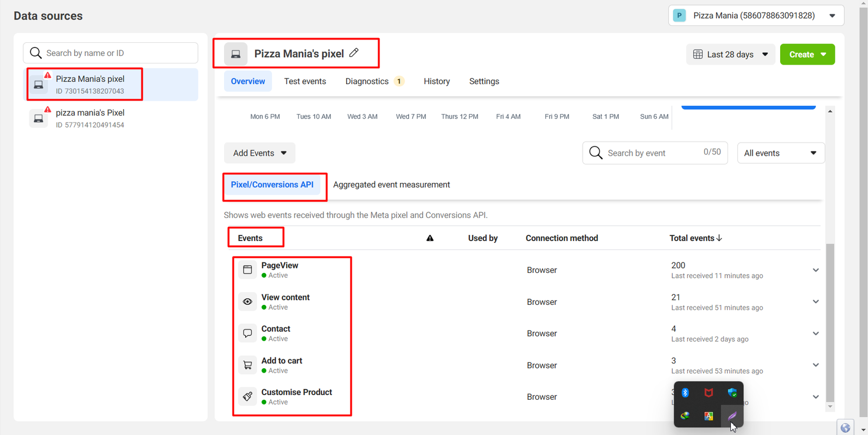Click the warning triangle column header icon
This screenshot has width=868, height=435.
click(430, 238)
